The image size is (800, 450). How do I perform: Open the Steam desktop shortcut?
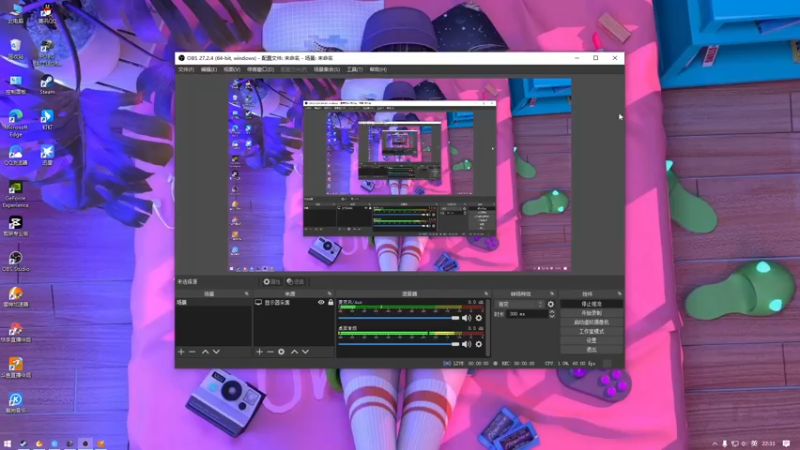[x=47, y=84]
